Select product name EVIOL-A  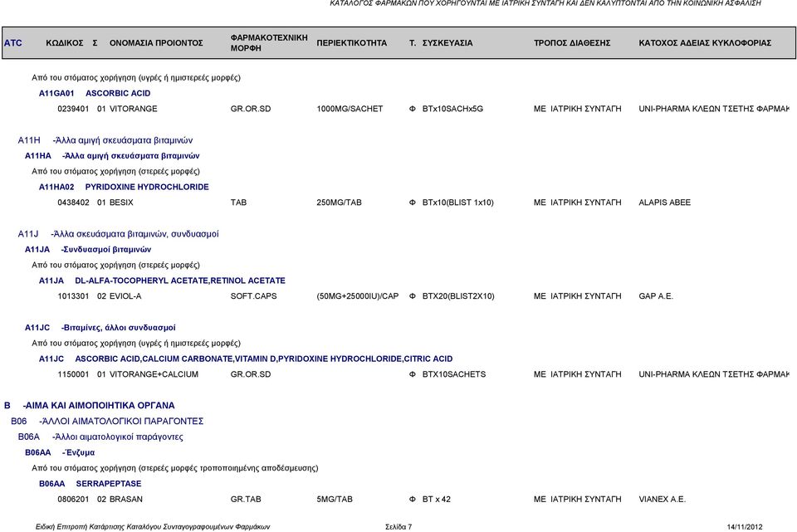click(x=125, y=296)
